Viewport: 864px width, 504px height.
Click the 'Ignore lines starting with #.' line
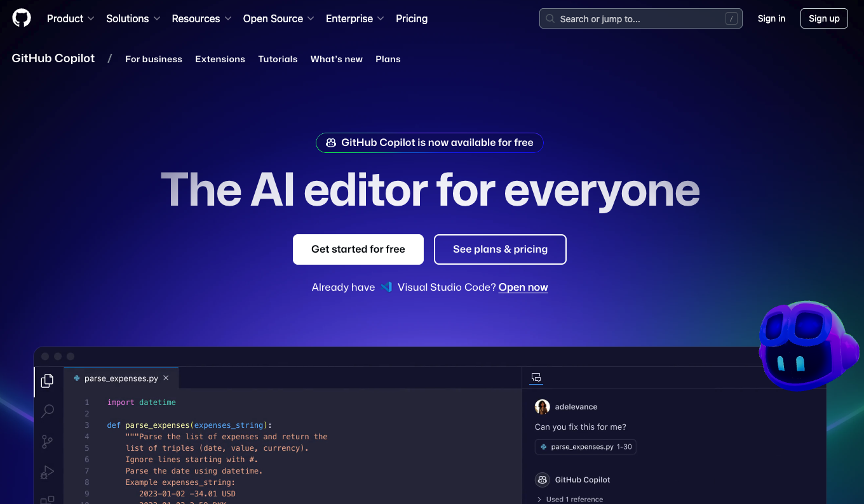pos(192,460)
